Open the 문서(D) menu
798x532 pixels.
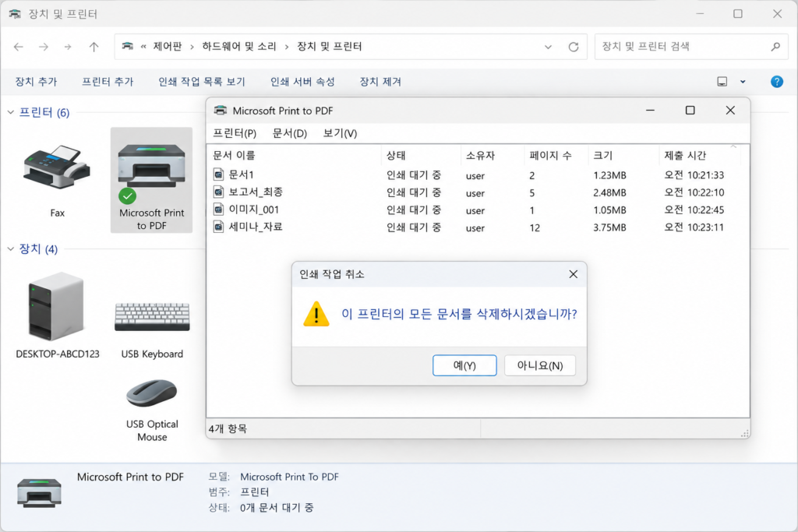click(290, 133)
